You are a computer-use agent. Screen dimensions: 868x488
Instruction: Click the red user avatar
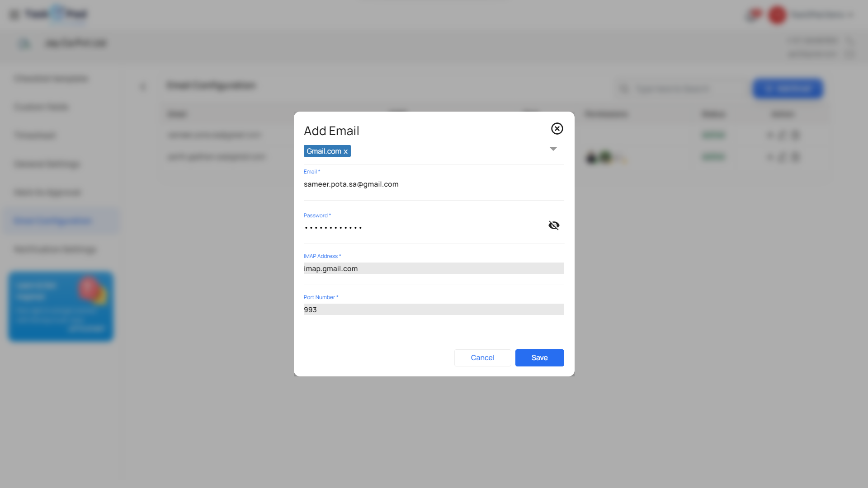pos(778,15)
